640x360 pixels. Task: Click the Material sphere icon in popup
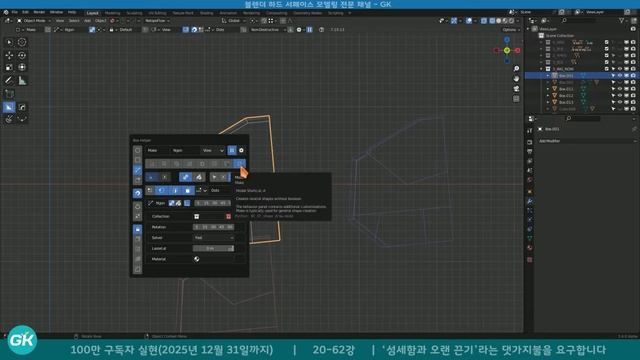[197, 259]
